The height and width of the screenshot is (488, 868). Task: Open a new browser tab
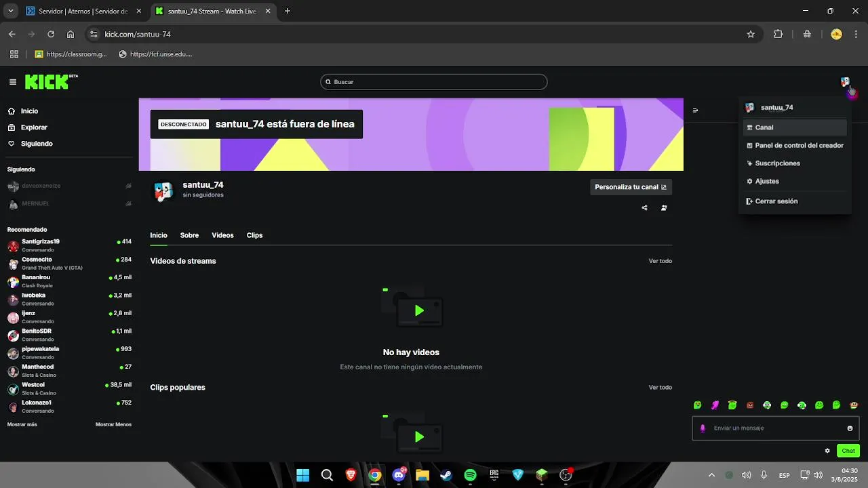tap(288, 11)
